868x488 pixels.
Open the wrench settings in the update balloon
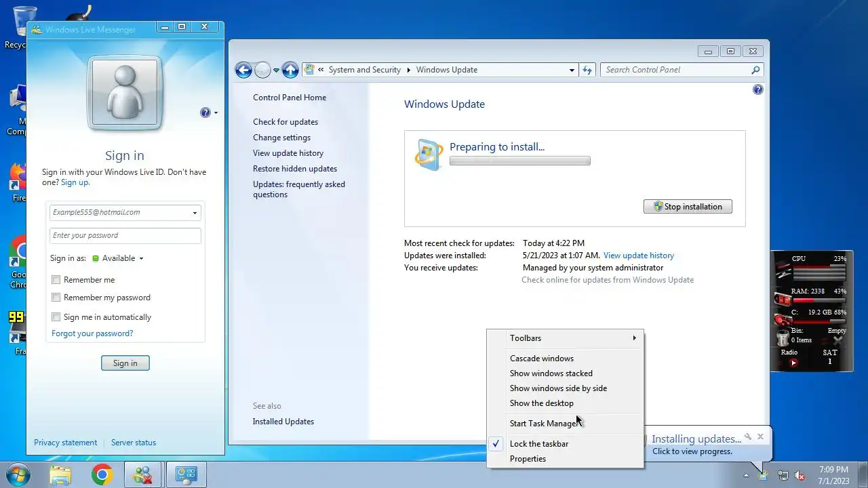748,436
